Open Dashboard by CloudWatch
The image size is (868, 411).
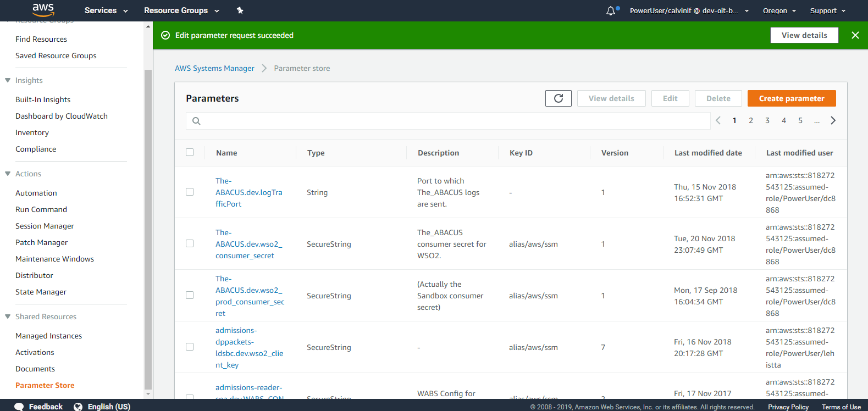pos(62,116)
